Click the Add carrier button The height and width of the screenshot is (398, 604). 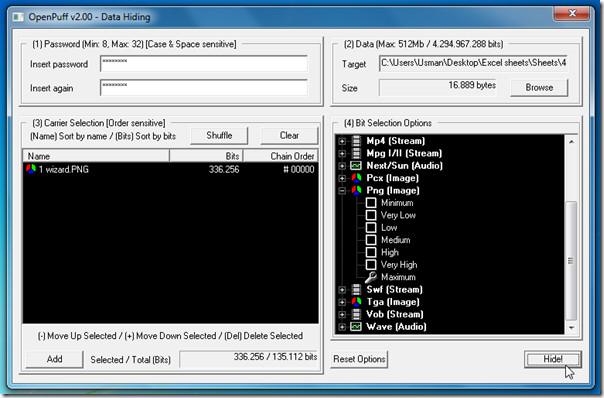pyautogui.click(x=54, y=359)
